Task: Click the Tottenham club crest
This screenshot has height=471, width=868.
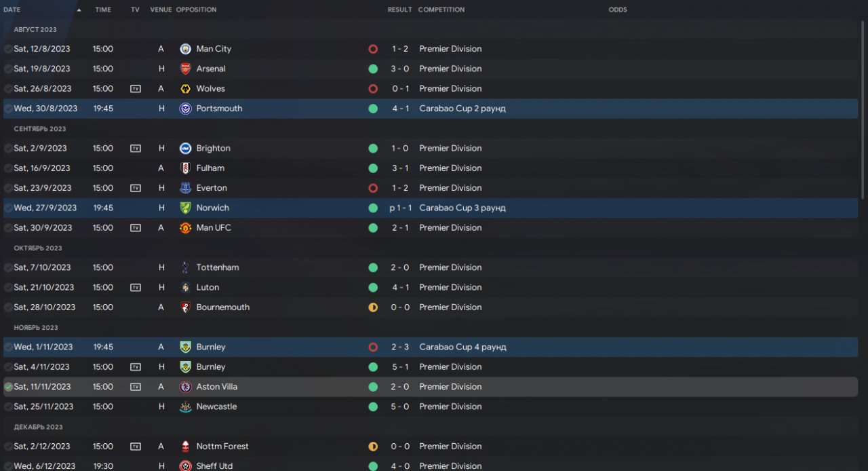Action: click(185, 267)
